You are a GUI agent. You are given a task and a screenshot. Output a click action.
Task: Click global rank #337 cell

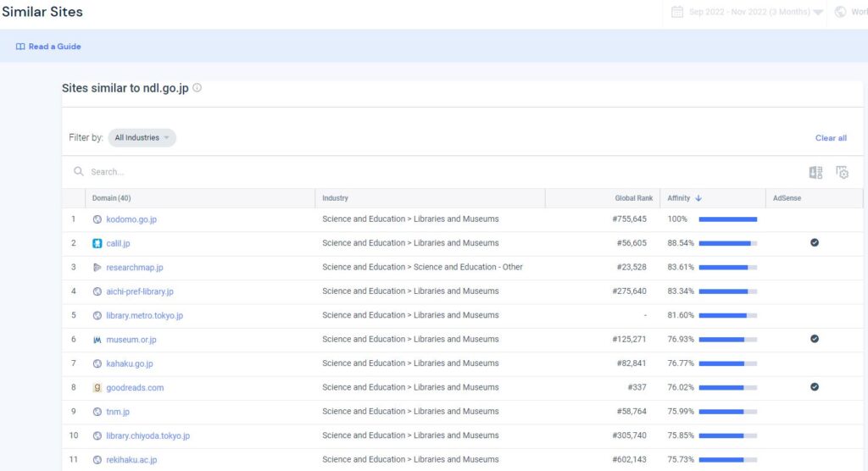pyautogui.click(x=637, y=387)
